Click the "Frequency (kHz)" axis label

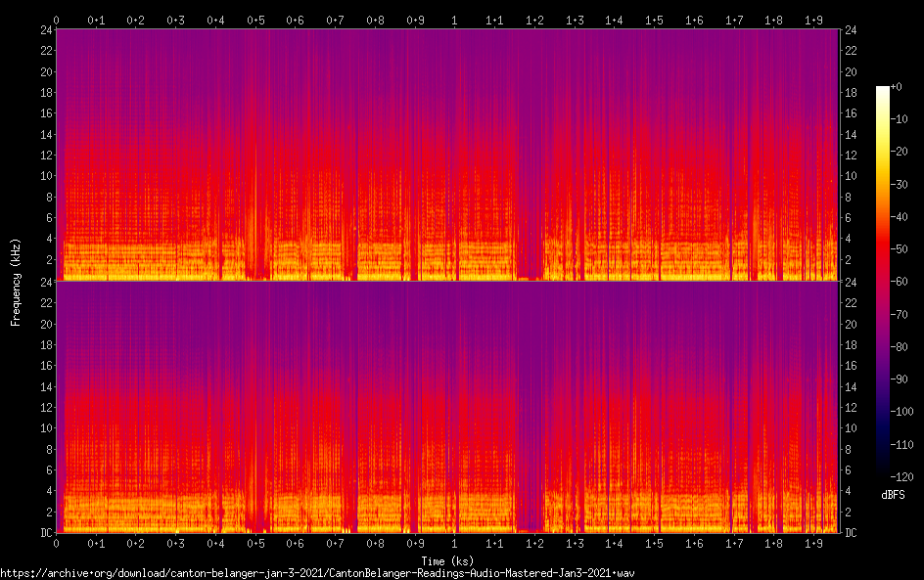click(x=16, y=282)
